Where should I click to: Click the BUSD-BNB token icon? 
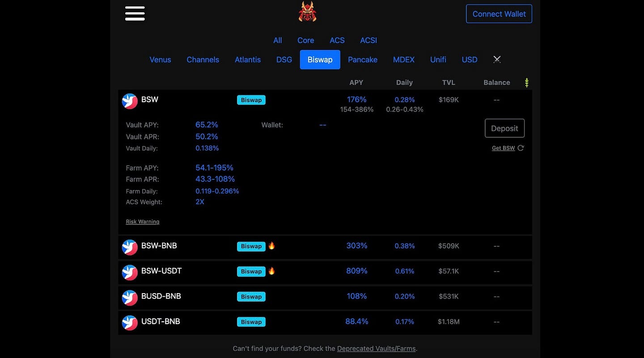click(x=130, y=298)
